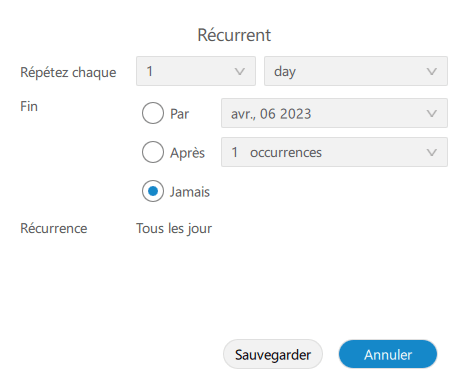Click the Annuler button
Viewport: 468px width, 382px height.
(x=388, y=354)
